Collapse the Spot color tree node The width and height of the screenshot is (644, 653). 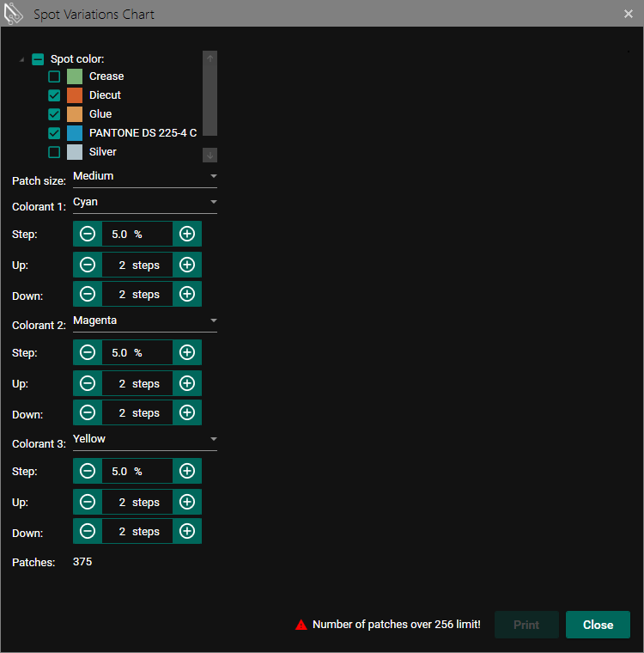point(21,60)
